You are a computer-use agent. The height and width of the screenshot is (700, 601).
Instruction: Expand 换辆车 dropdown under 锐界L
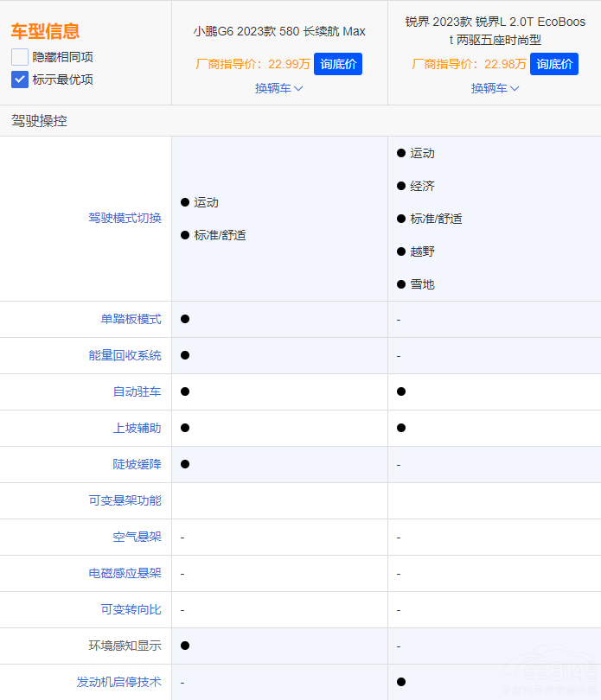tap(495, 88)
